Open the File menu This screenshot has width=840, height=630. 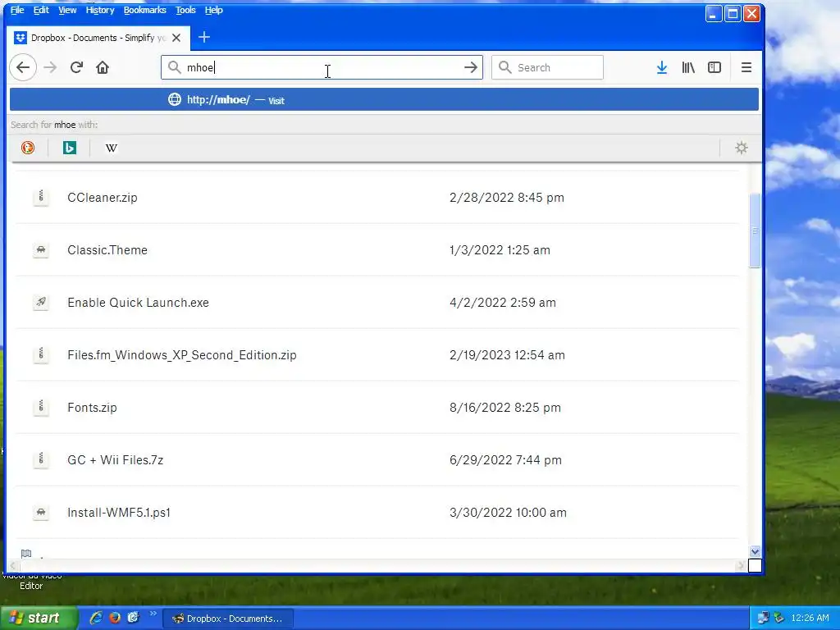[17, 10]
